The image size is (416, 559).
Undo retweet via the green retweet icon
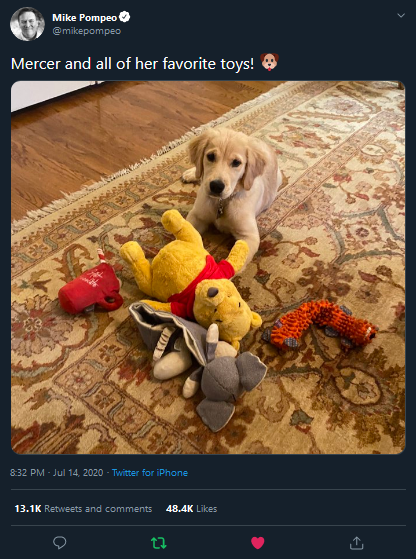point(158,543)
